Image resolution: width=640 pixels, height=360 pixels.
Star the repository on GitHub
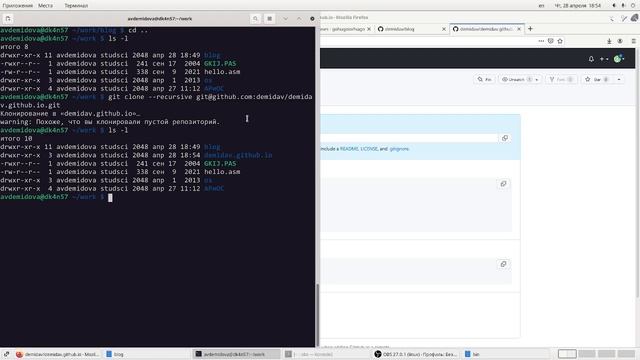[597, 79]
